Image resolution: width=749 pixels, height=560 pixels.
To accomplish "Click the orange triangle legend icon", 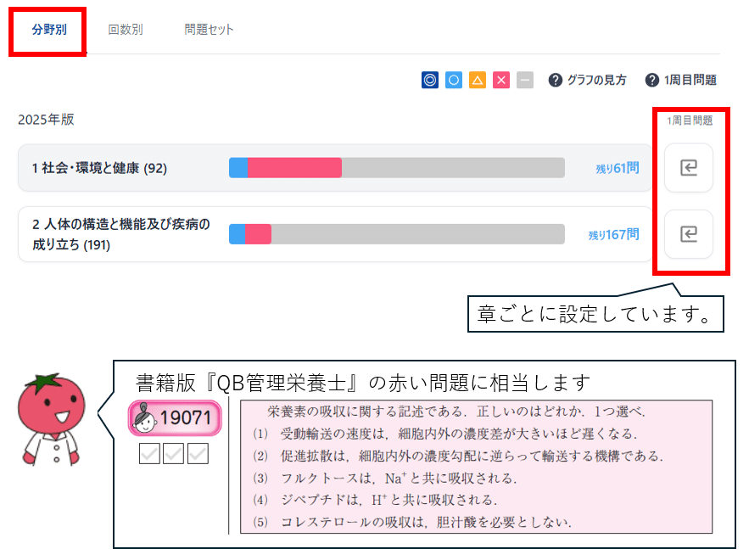I will pos(478,80).
